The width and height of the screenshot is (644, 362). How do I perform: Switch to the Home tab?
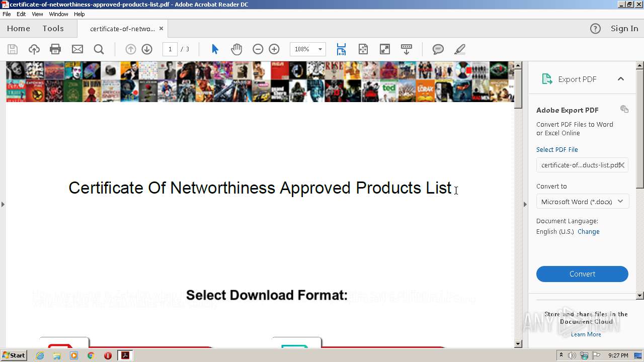(19, 29)
